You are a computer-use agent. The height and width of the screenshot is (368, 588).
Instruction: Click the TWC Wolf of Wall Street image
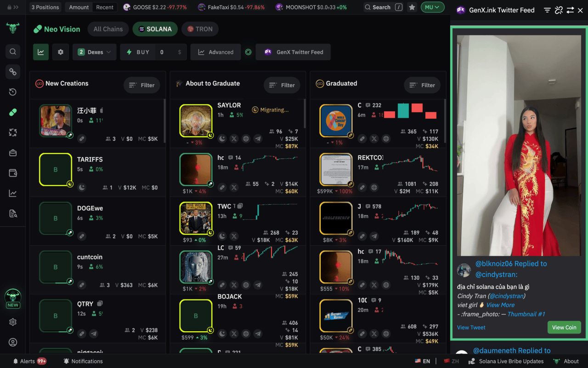coord(196,218)
